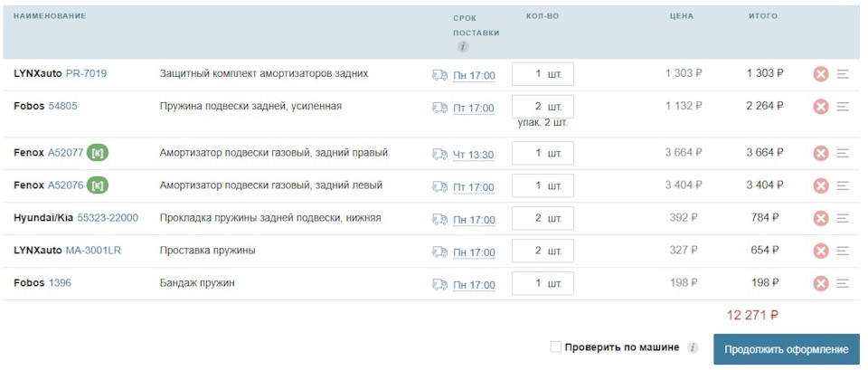Click the Наименование column header
The image size is (868, 370).
click(x=50, y=16)
